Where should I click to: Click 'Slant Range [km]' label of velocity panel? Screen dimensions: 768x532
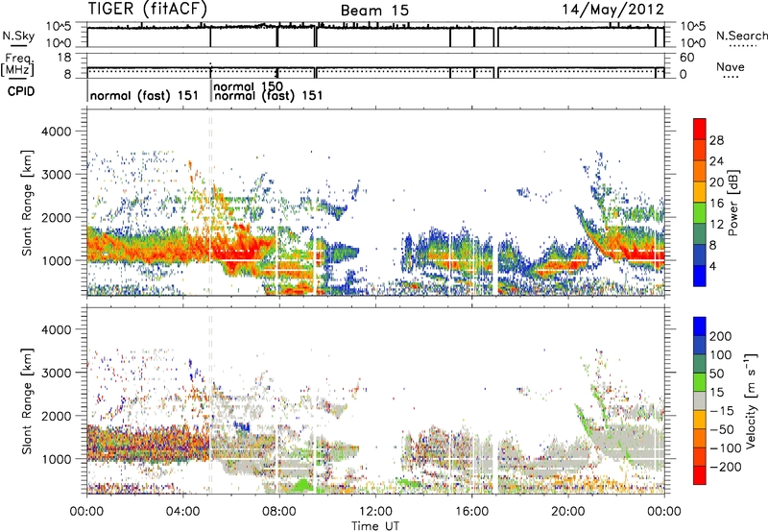click(28, 400)
